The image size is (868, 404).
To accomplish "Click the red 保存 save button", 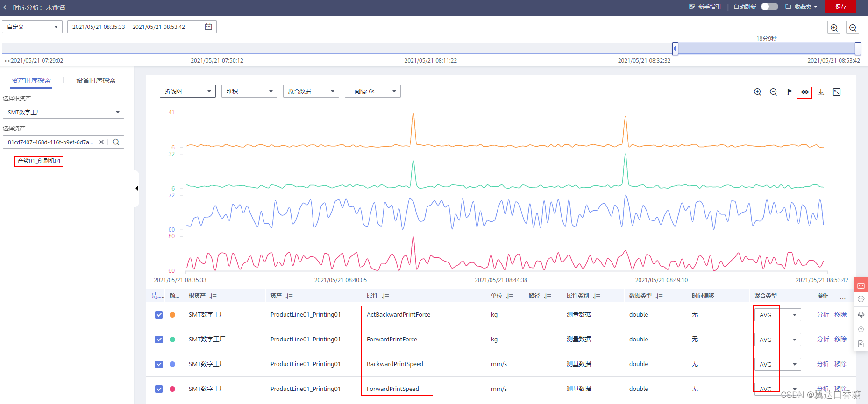I will coord(841,7).
